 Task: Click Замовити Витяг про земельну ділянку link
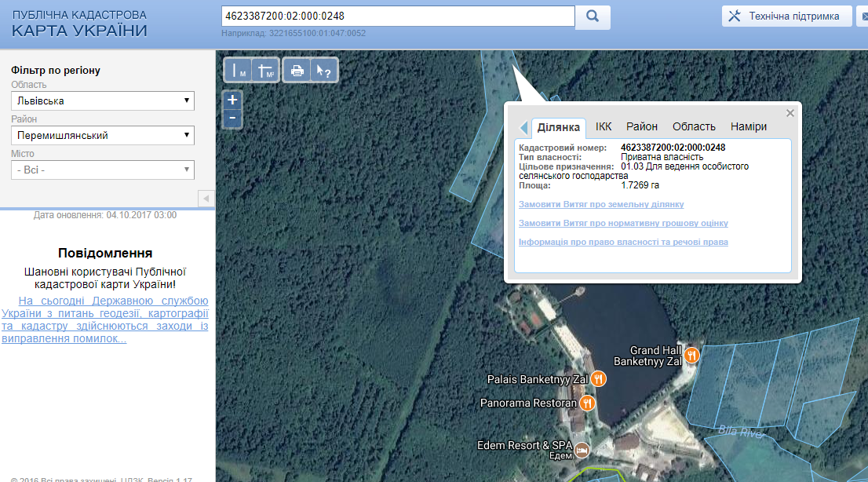pyautogui.click(x=601, y=204)
